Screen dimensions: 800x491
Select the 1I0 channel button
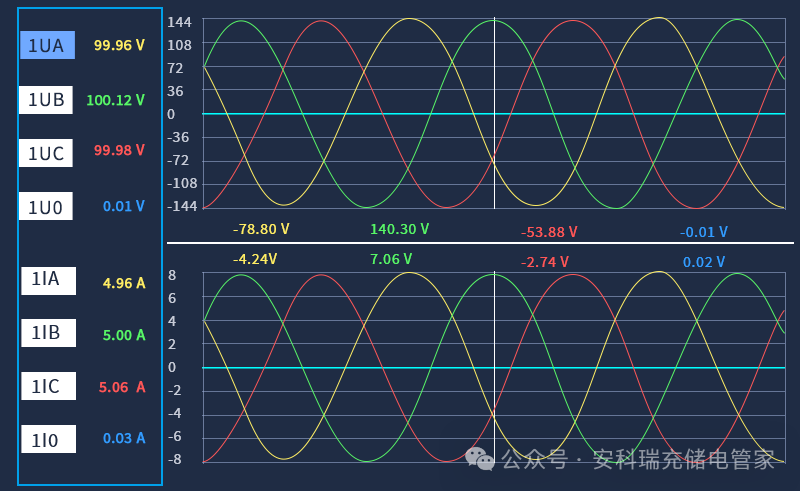pyautogui.click(x=48, y=439)
